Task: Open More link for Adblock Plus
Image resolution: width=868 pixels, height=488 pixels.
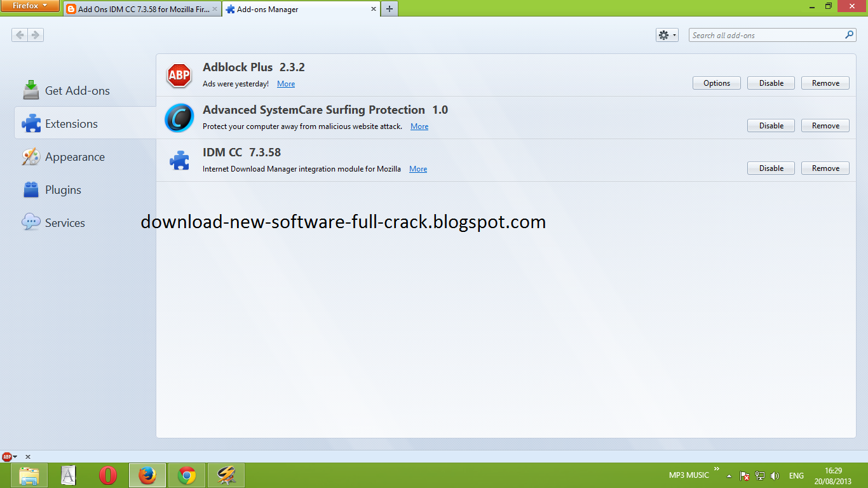Action: (x=286, y=84)
